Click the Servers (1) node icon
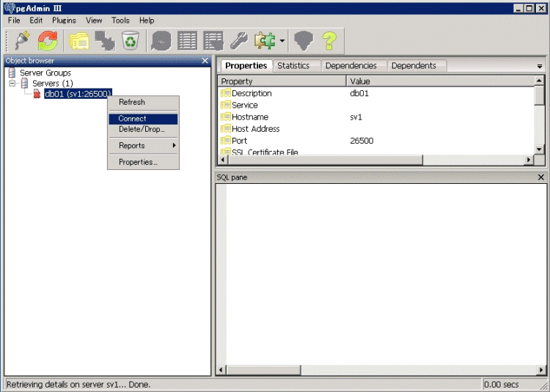 [x=24, y=83]
